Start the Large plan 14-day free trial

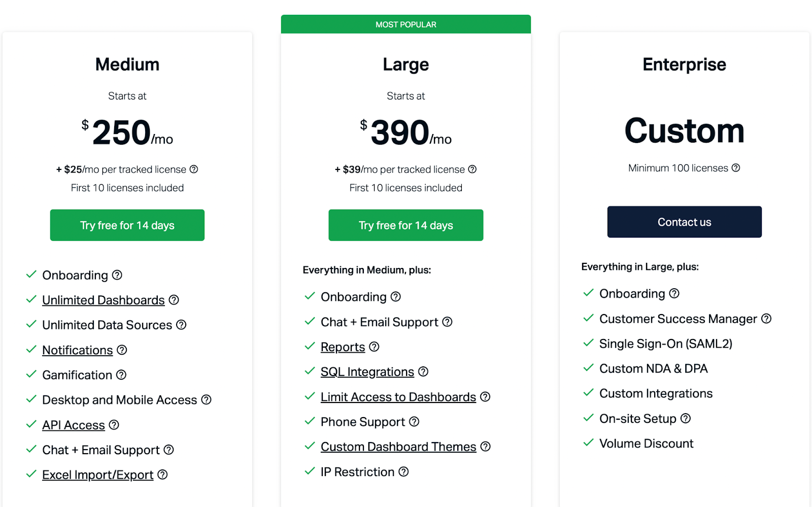[406, 225]
